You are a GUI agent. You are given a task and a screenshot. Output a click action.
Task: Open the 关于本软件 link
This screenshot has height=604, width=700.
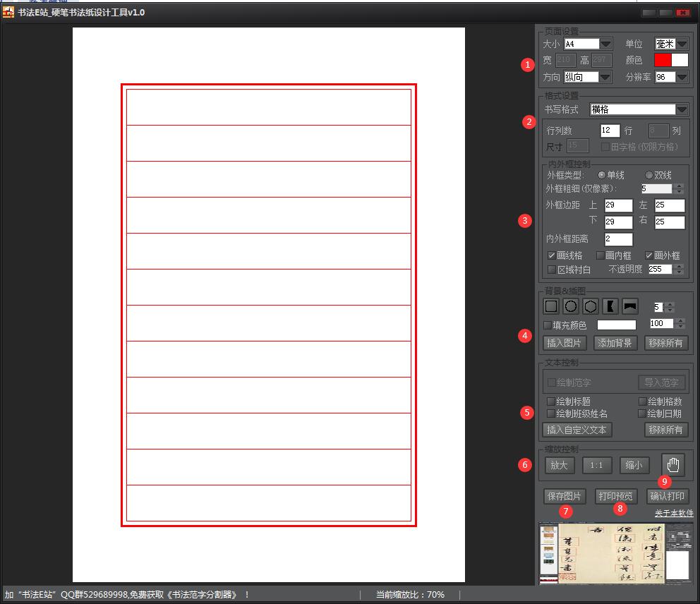(674, 514)
